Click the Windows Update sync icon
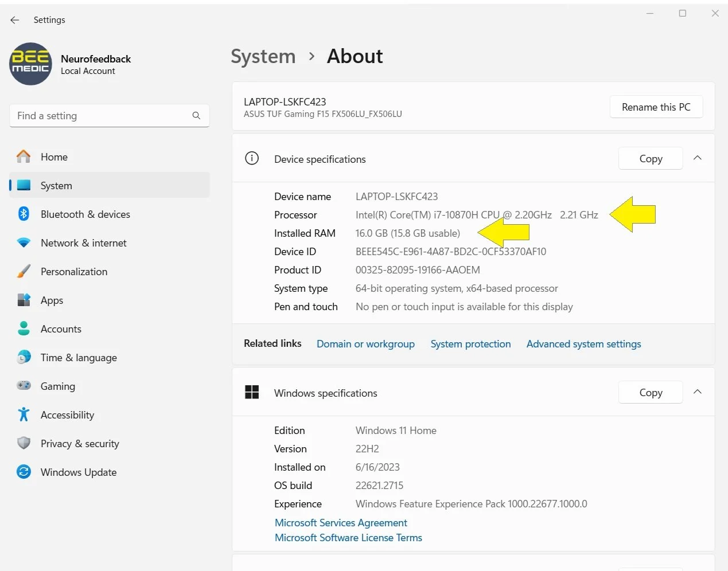728x571 pixels. [24, 472]
